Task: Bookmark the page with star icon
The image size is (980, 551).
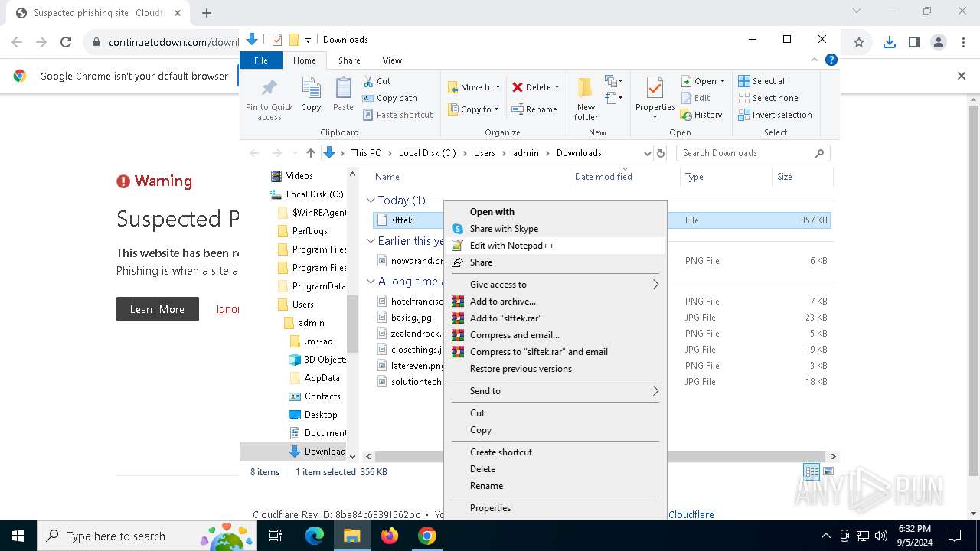Action: point(859,43)
